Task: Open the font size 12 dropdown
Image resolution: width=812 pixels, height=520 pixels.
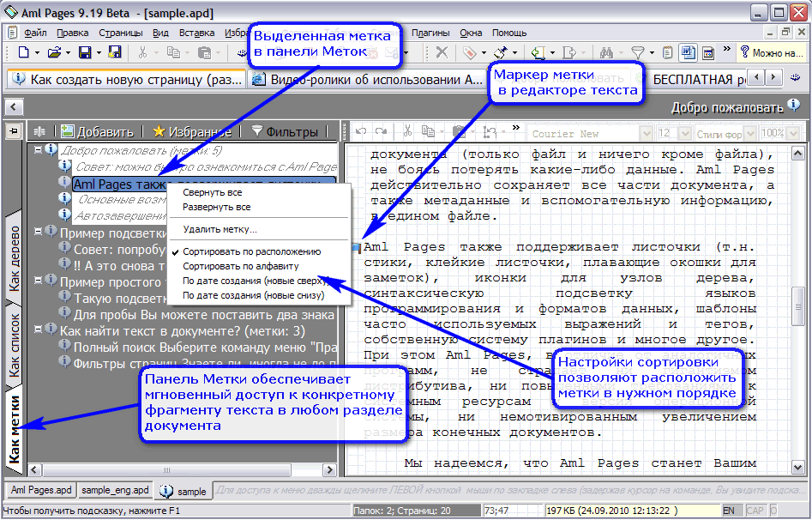Action: pyautogui.click(x=684, y=133)
